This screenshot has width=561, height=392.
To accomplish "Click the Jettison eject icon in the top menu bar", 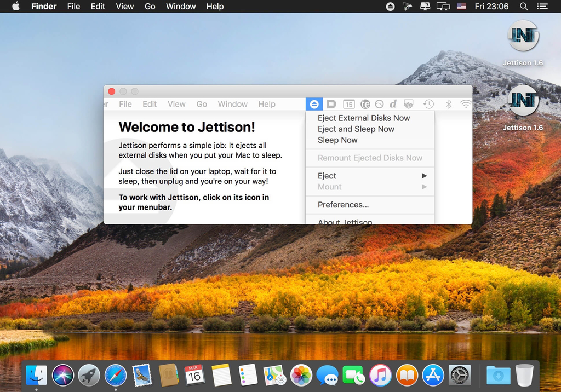I will pos(390,7).
